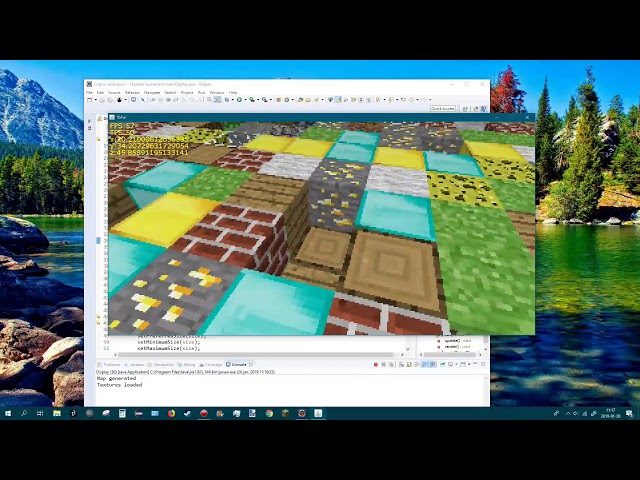Viewport: 640px width, 480px height.
Task: Open the Action Center notifications icon
Action: point(629,413)
